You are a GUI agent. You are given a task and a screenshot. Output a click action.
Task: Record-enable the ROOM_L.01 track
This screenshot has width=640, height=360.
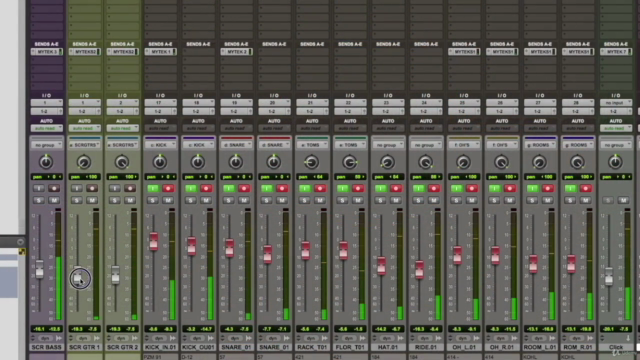click(x=548, y=188)
